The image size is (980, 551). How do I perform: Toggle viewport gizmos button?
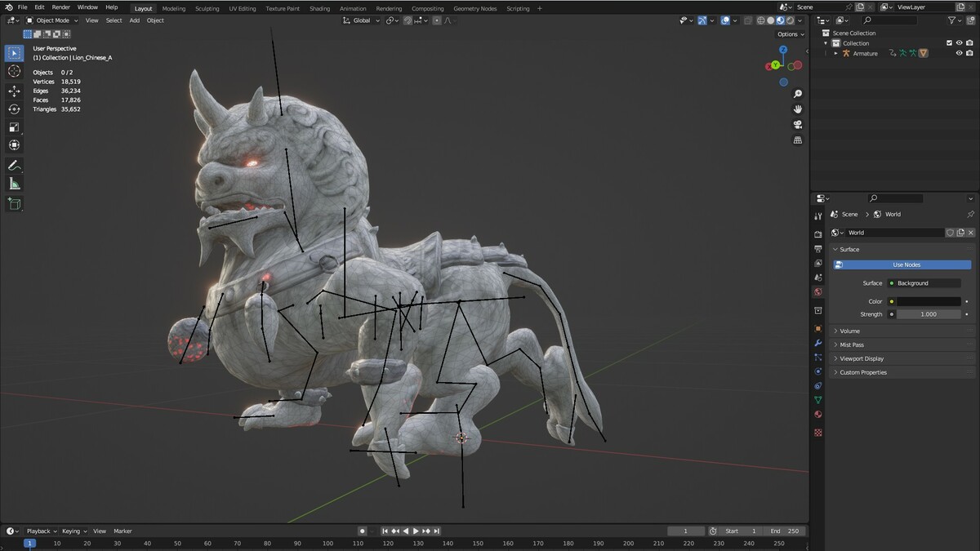coord(702,20)
